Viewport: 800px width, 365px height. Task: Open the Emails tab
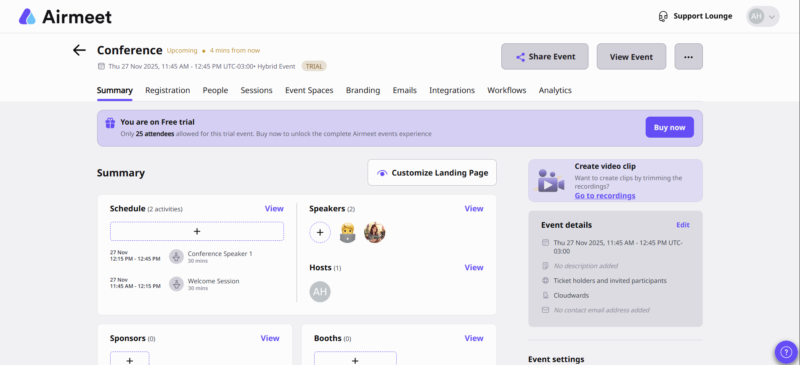pyautogui.click(x=405, y=90)
